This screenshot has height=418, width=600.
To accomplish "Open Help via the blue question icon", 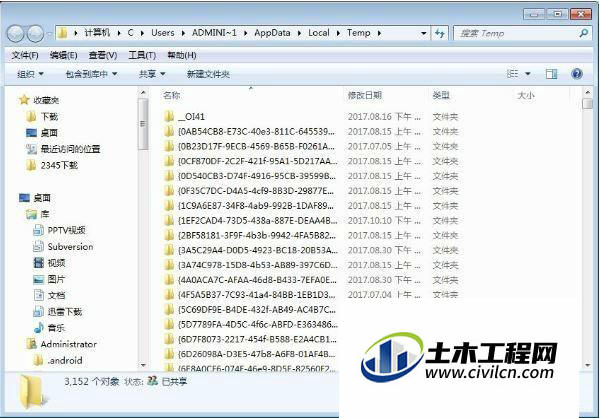I will click(577, 73).
